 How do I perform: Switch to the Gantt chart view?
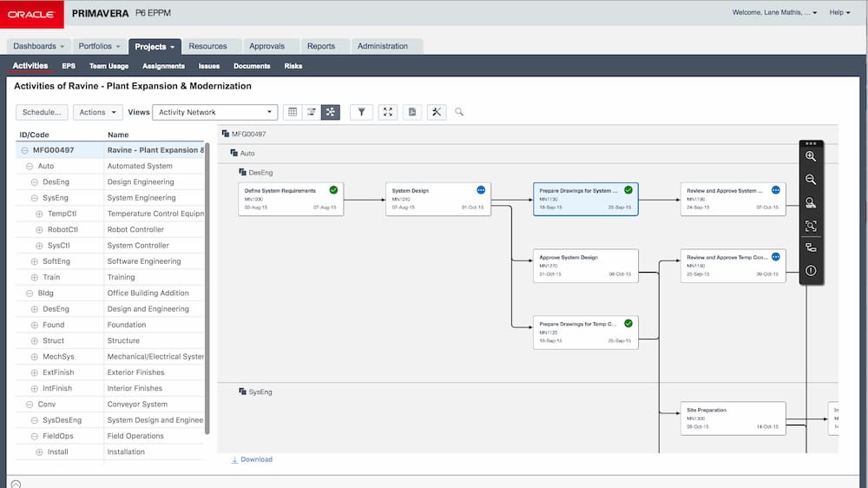coord(312,112)
